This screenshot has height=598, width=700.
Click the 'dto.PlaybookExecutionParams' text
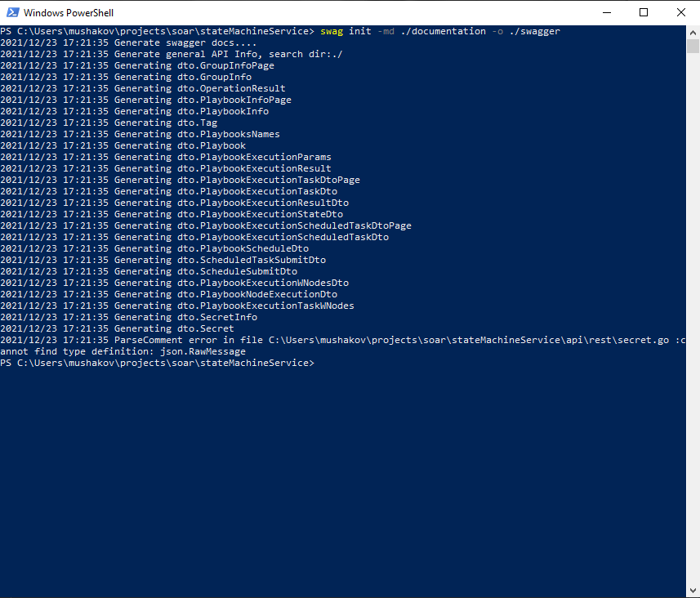point(254,157)
